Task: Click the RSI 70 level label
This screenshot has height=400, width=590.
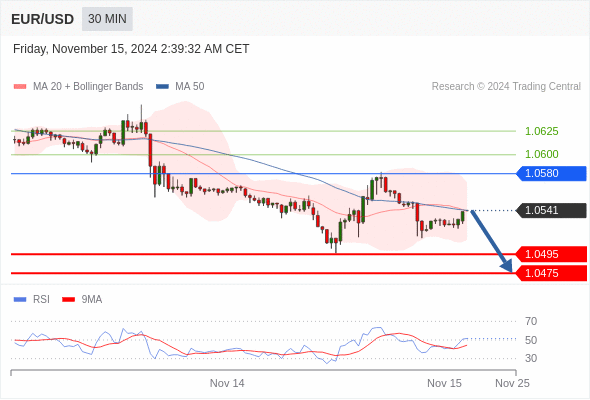Action: tap(531, 321)
